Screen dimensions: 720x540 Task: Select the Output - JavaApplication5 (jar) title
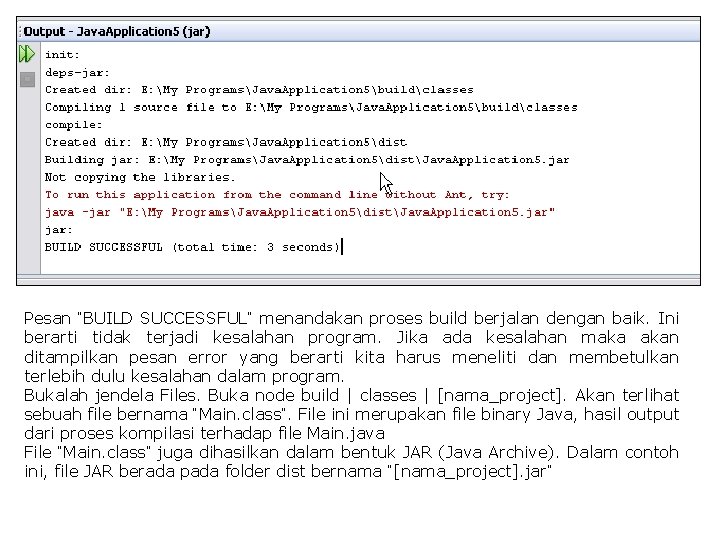[117, 32]
